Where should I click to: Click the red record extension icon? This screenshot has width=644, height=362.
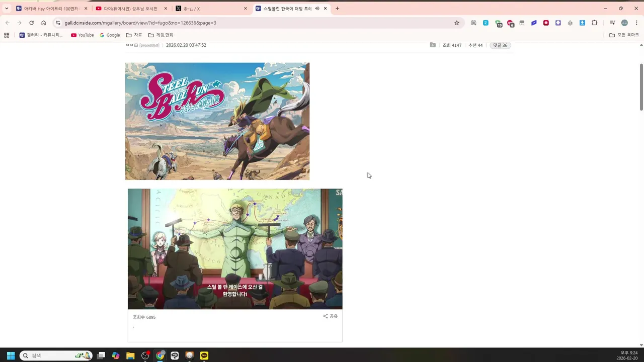point(546,23)
